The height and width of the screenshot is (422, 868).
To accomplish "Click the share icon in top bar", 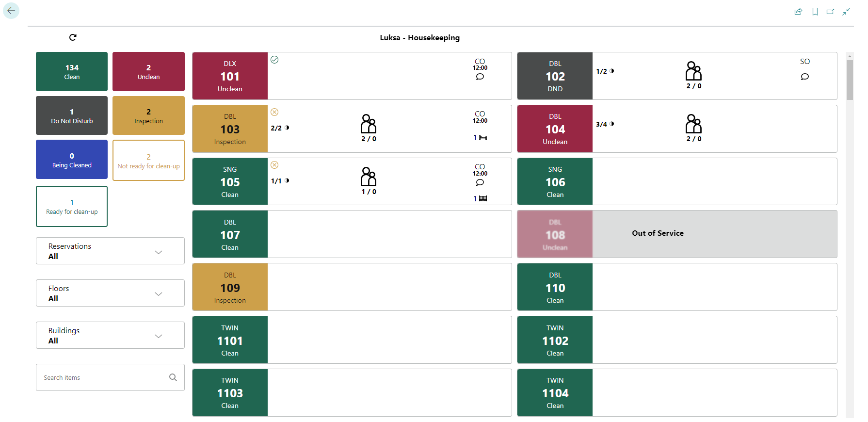I will (798, 12).
